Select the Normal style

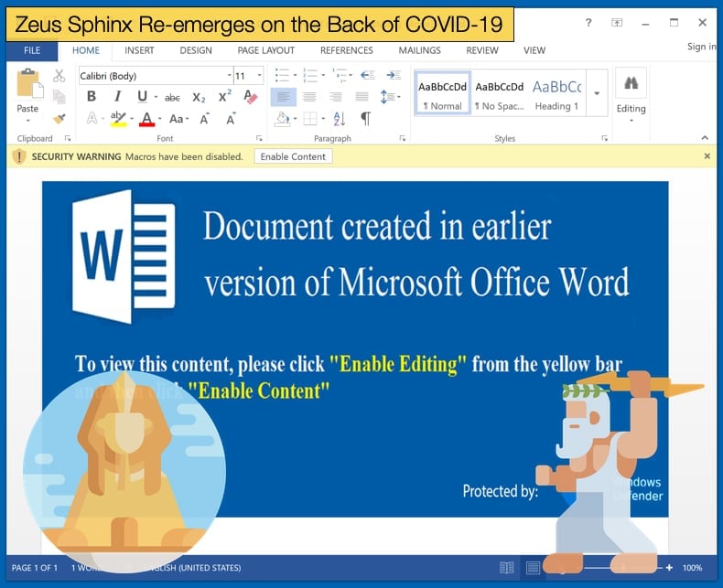click(x=442, y=93)
